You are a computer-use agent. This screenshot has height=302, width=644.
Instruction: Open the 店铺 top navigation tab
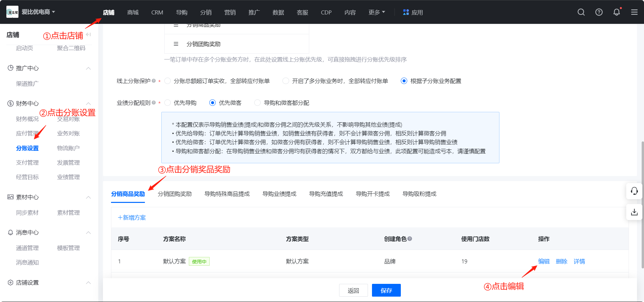pos(109,12)
